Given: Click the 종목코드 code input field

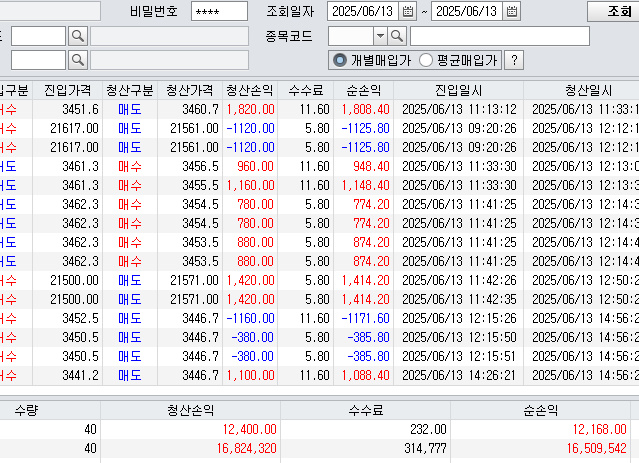Looking at the screenshot, I should click(x=351, y=36).
